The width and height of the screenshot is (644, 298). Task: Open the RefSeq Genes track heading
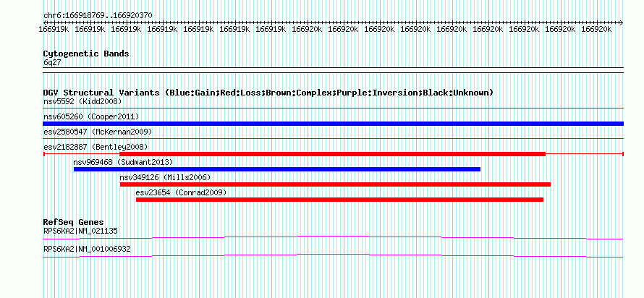(74, 223)
